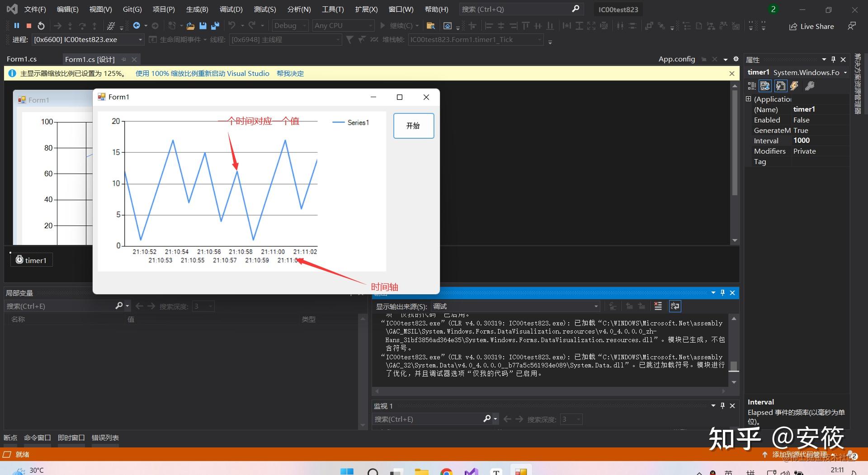Open the 调试(D) menu
The height and width of the screenshot is (475, 868).
click(x=231, y=9)
